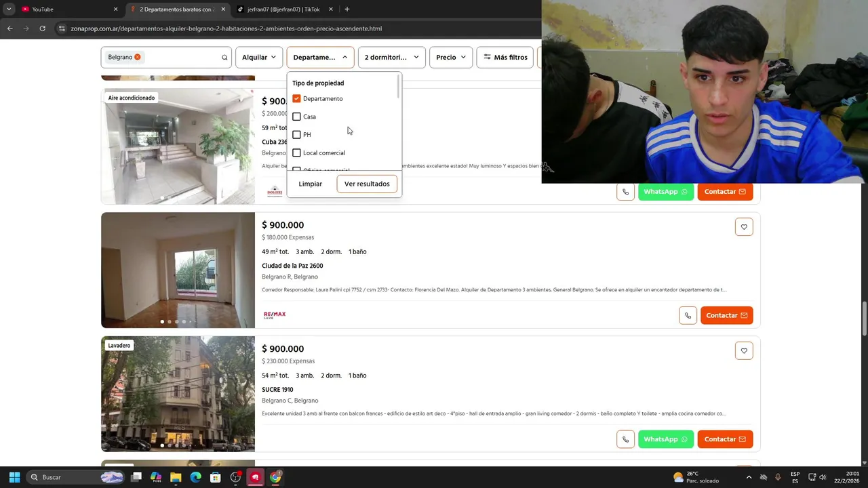Open the tab search dropdown arrow
This screenshot has width=868, height=488.
pos(9,9)
